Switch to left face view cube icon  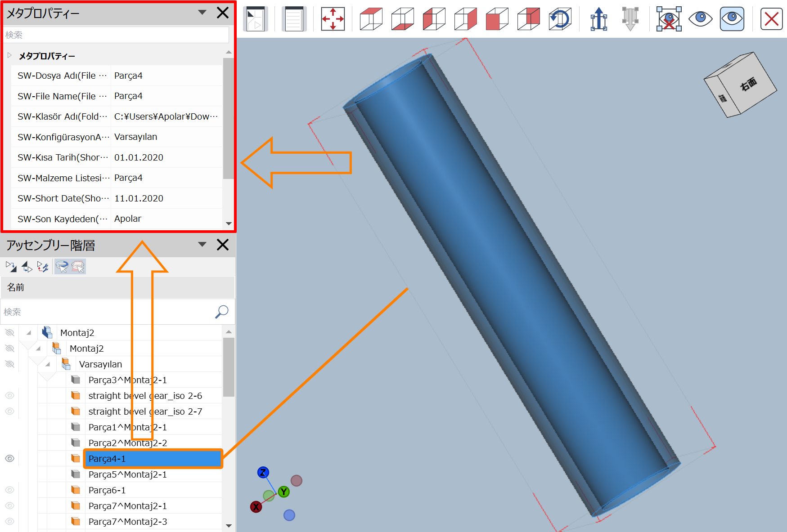[x=434, y=19]
